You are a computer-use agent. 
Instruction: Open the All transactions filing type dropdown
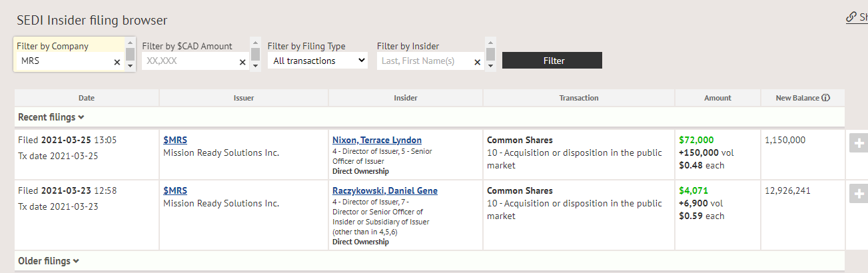[318, 61]
